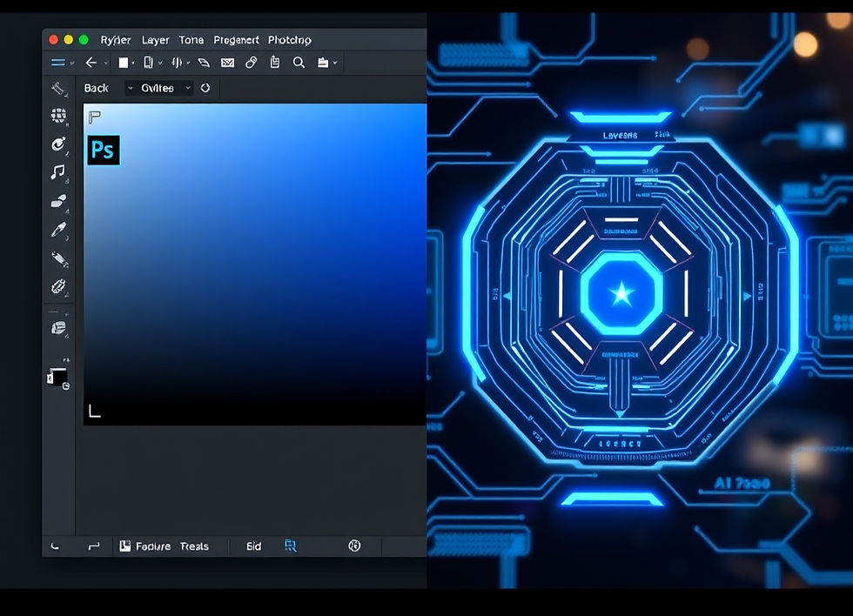The width and height of the screenshot is (853, 616).
Task: Select the bandage healing tool
Action: point(58,286)
